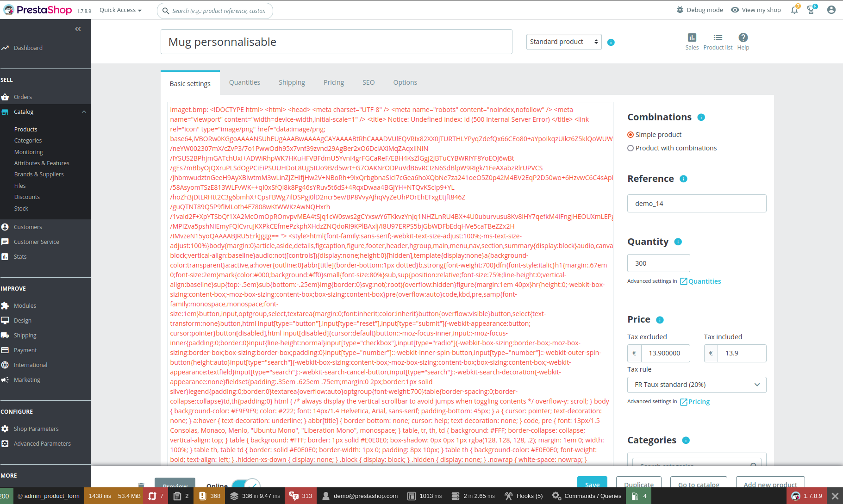Click the Reference field showing demo_14
The width and height of the screenshot is (843, 504).
click(x=696, y=203)
